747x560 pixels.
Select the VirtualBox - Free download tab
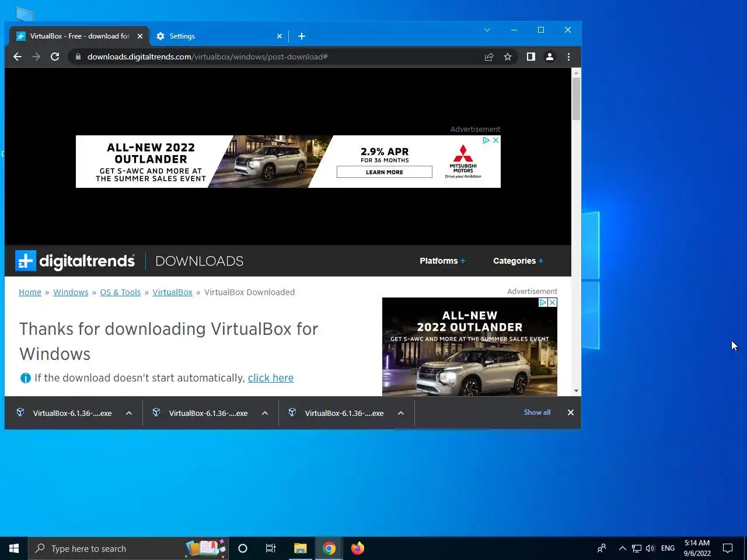79,36
